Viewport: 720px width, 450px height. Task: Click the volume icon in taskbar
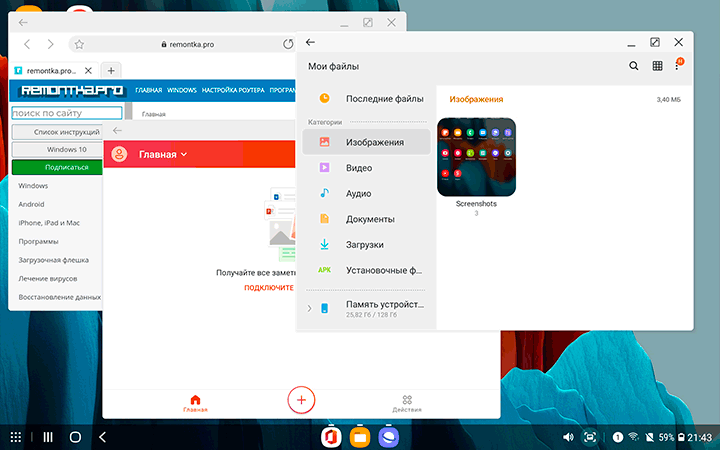(x=568, y=437)
